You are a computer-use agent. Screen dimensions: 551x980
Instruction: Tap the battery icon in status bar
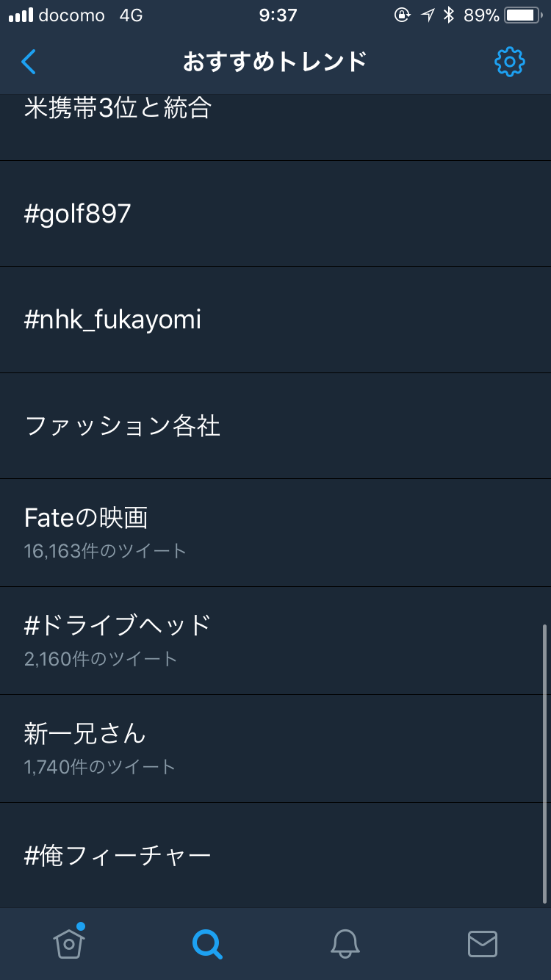[x=523, y=15]
